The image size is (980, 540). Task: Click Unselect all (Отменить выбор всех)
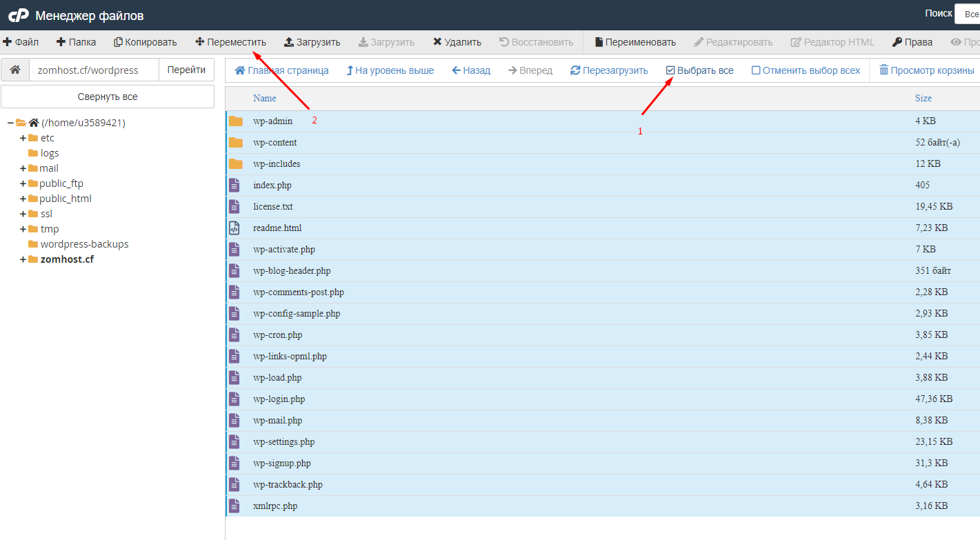point(806,70)
